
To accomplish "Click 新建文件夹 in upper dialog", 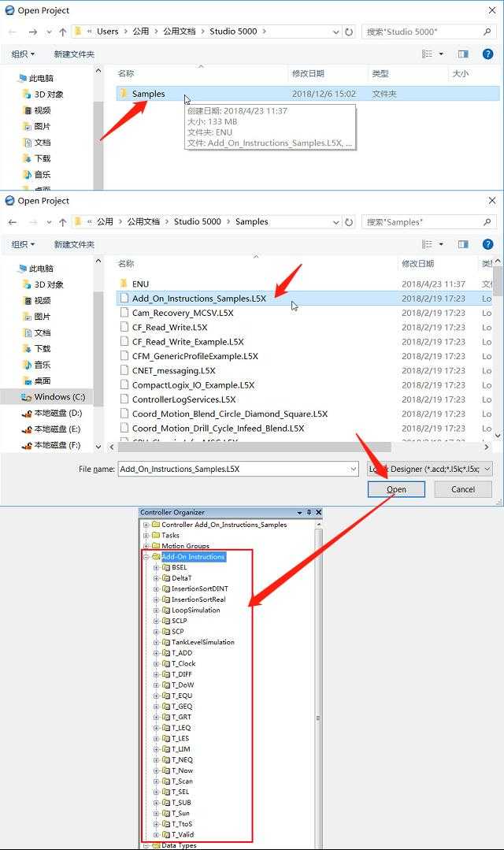I will tap(74, 54).
